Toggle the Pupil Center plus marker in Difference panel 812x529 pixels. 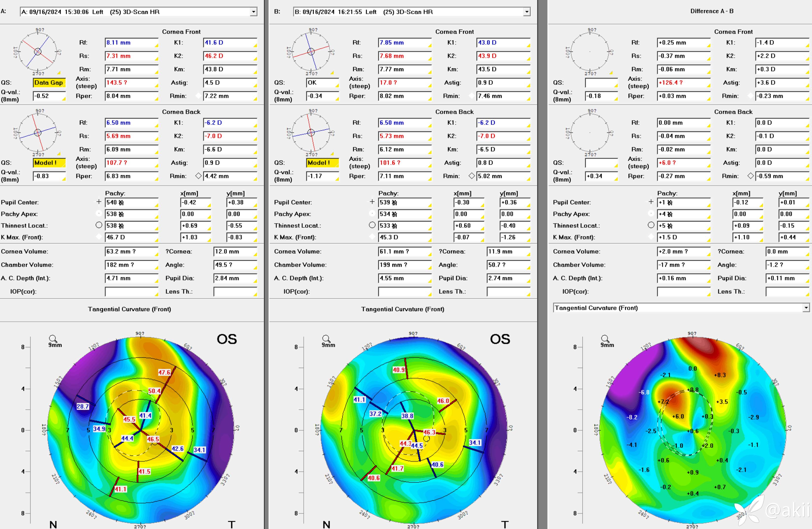click(x=651, y=202)
